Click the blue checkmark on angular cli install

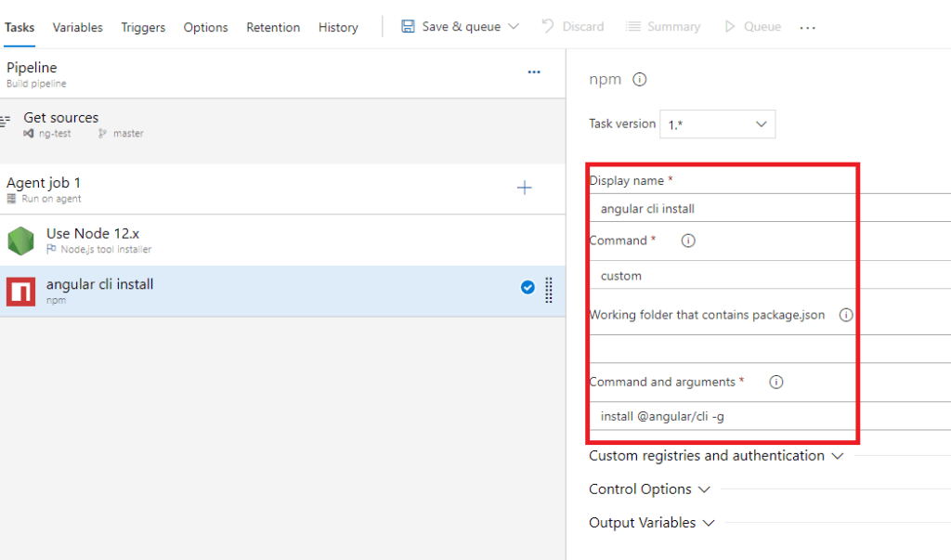528,288
